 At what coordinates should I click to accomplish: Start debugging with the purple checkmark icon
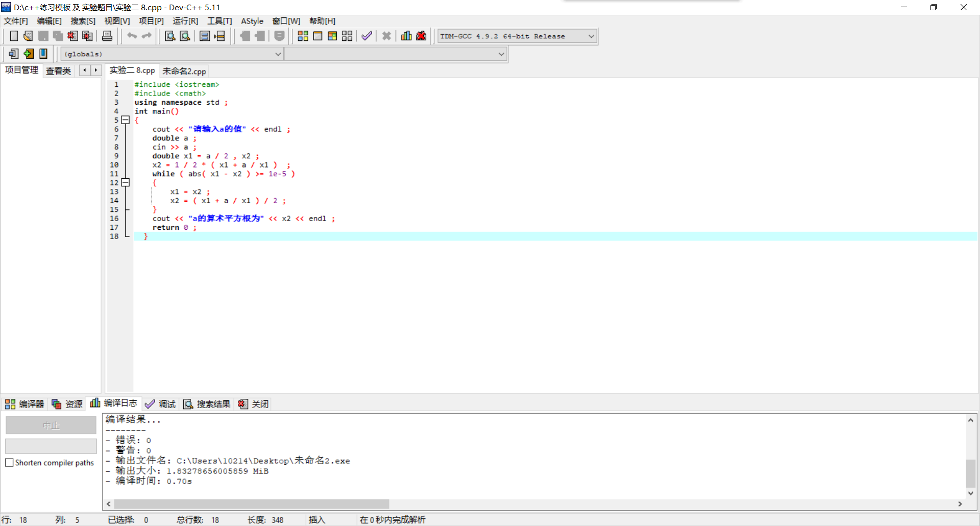[366, 36]
